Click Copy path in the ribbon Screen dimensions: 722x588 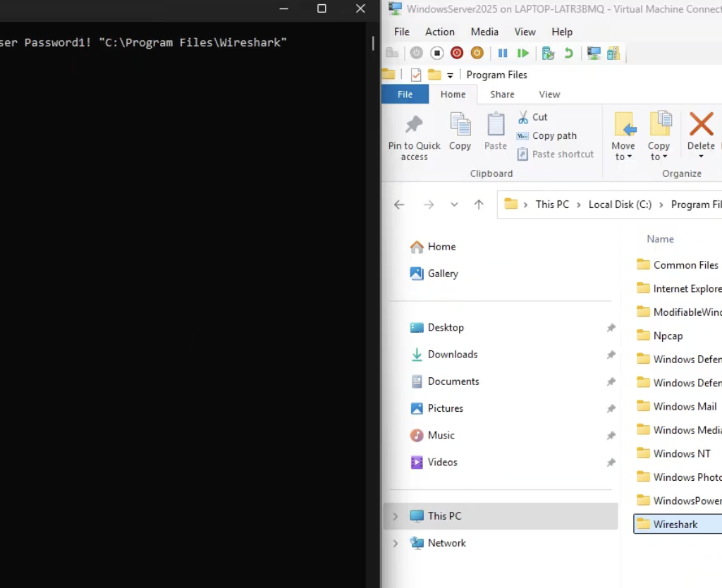(547, 136)
